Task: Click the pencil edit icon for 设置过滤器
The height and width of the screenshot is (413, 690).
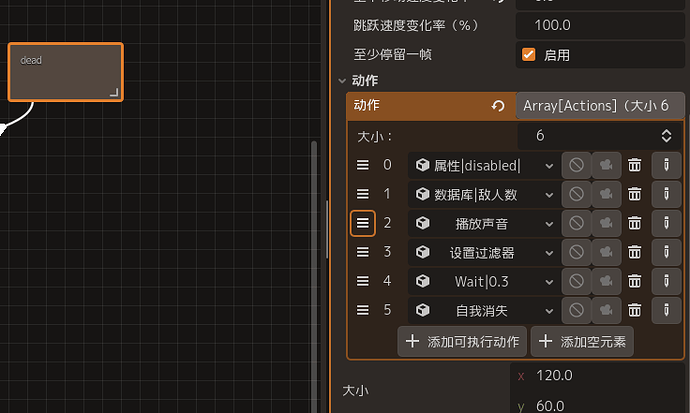Action: (x=666, y=252)
